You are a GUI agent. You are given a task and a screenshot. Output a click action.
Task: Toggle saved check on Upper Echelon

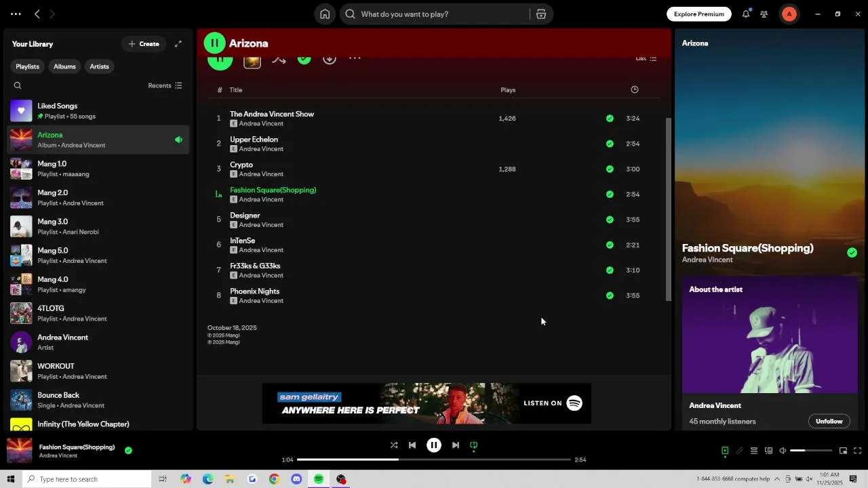coord(610,144)
